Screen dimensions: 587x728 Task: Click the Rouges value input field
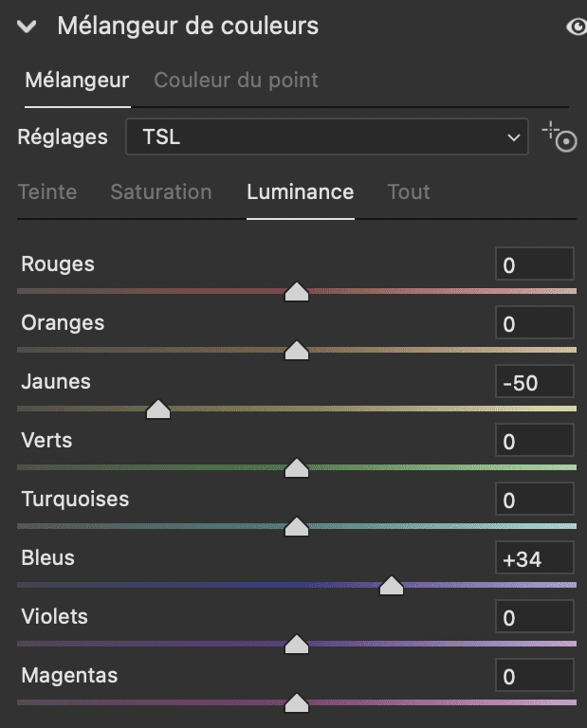[x=535, y=265]
